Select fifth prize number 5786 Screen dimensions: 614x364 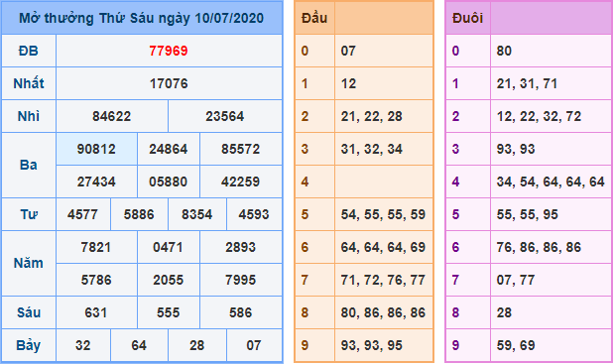(96, 281)
